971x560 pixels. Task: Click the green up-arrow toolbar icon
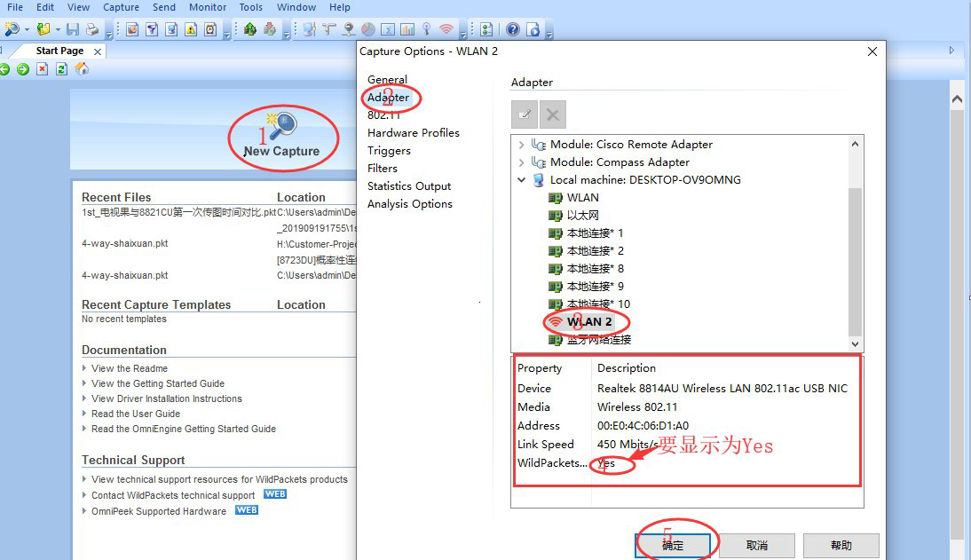(x=250, y=29)
